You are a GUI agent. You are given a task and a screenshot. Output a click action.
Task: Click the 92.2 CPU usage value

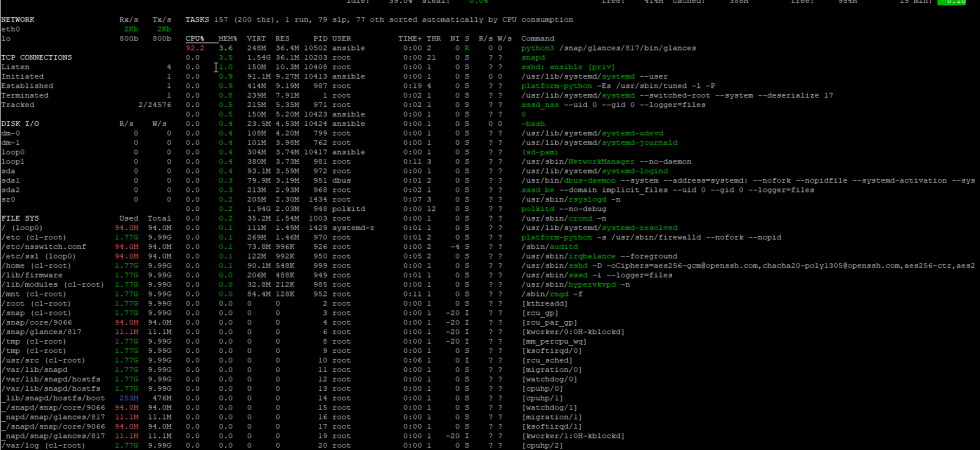pyautogui.click(x=195, y=48)
